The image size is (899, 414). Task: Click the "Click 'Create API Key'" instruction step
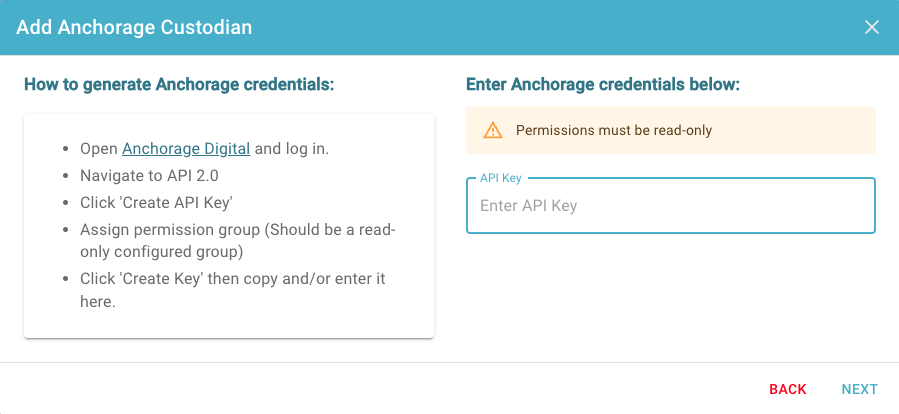[x=156, y=203]
